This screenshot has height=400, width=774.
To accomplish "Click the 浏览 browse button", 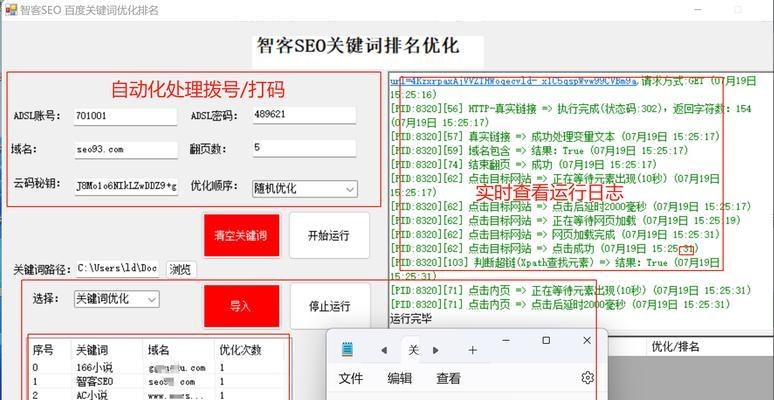I will pos(181,269).
